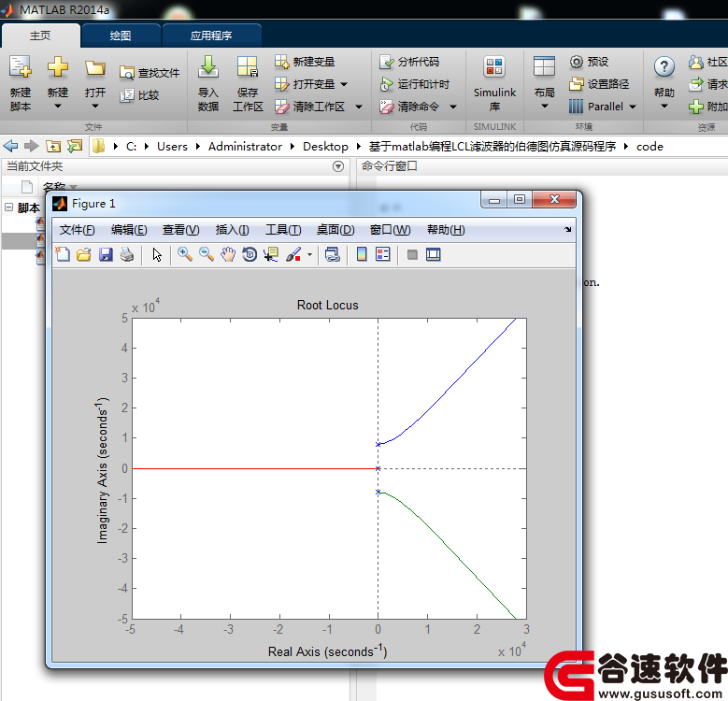Click the Find Files button

pyautogui.click(x=150, y=72)
